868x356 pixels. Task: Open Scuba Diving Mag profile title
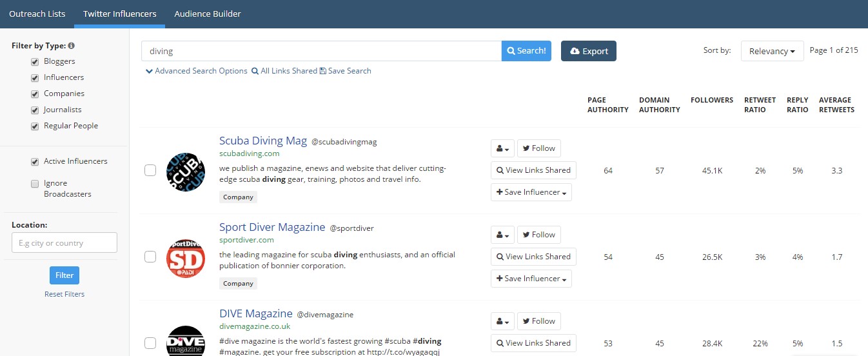(x=263, y=141)
